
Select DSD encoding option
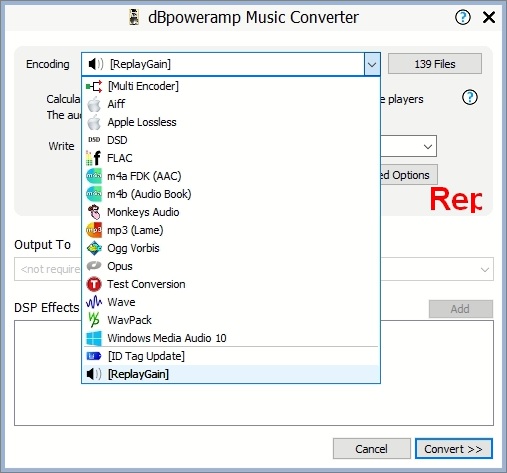coord(231,140)
